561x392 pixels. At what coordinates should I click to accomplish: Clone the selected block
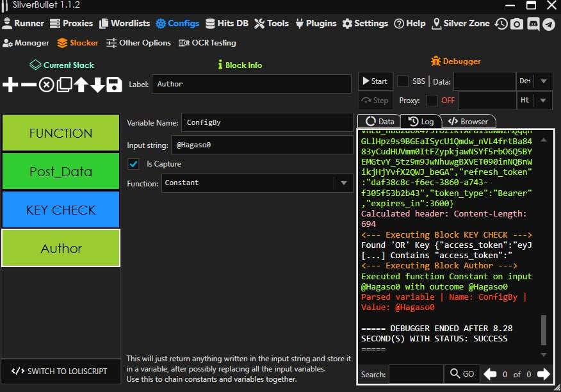pos(64,85)
